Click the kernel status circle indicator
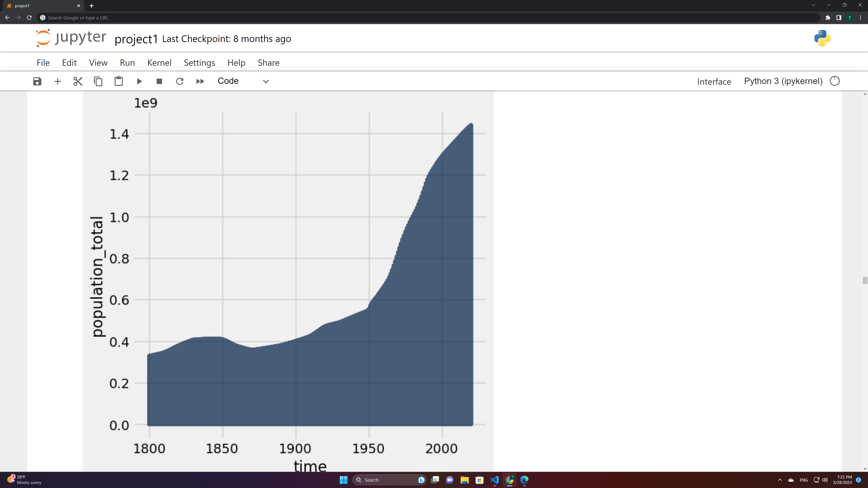 click(835, 81)
